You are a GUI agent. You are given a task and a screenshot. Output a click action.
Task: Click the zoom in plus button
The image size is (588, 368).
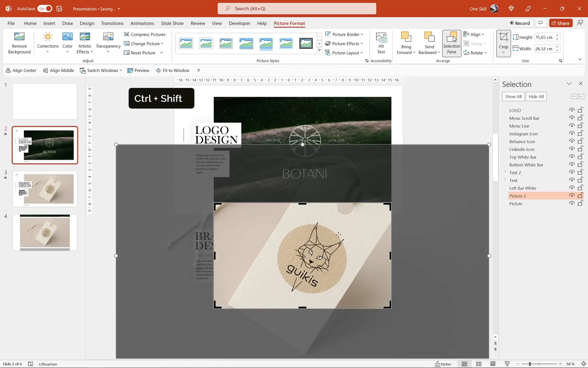click(560, 364)
